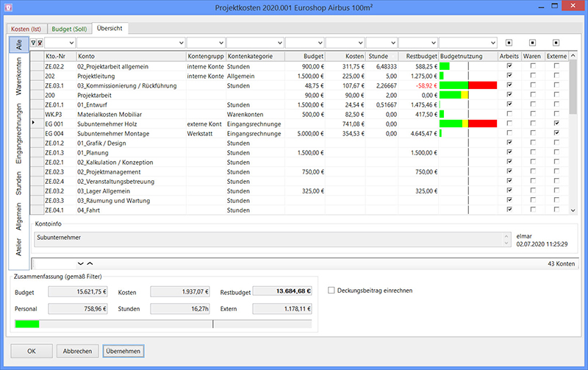Click Kosten value 741,08 €
Viewport: 588px width, 370px height.
tap(353, 124)
